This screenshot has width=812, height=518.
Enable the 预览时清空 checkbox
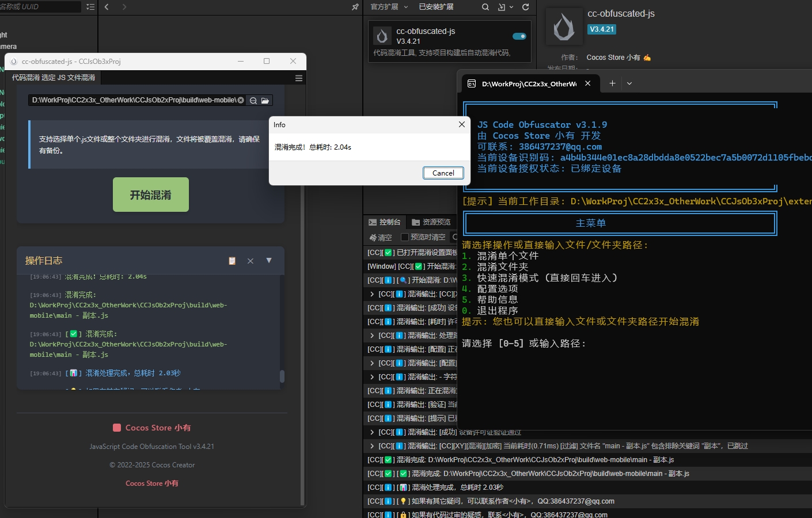click(404, 237)
